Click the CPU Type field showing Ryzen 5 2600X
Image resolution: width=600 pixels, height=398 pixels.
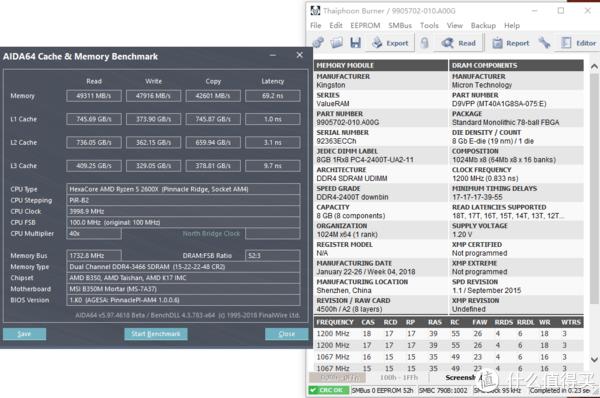click(183, 189)
